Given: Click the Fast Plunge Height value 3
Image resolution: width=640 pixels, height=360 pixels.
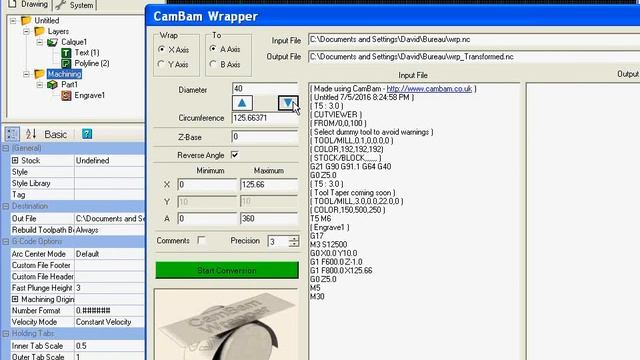Looking at the screenshot, I should pos(109,288).
